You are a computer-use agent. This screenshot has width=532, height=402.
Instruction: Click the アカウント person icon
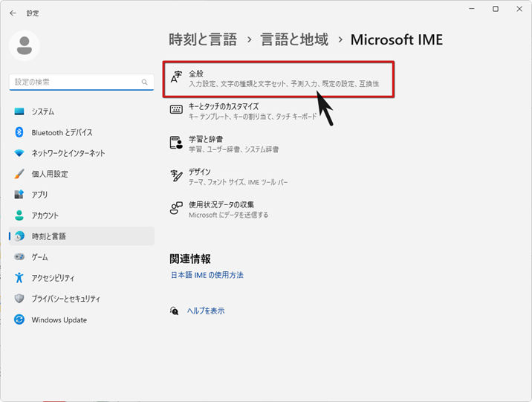tap(19, 215)
